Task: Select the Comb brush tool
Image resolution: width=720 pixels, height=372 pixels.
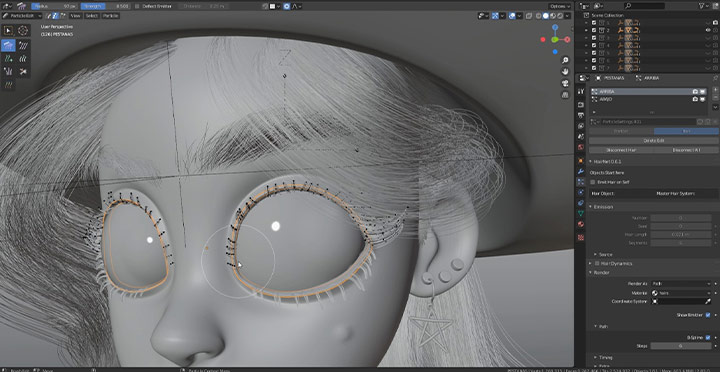Action: tap(8, 45)
